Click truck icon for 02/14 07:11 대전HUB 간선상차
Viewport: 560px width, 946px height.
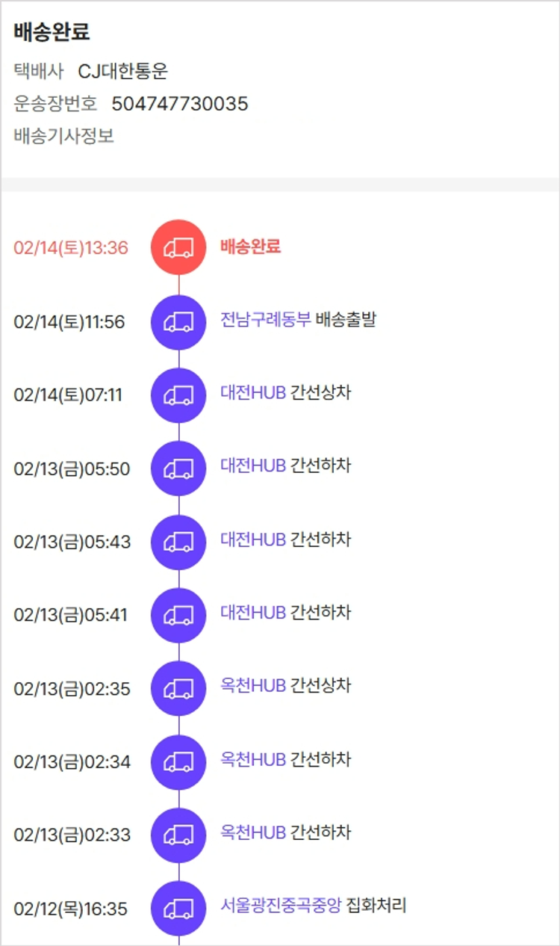click(x=178, y=395)
